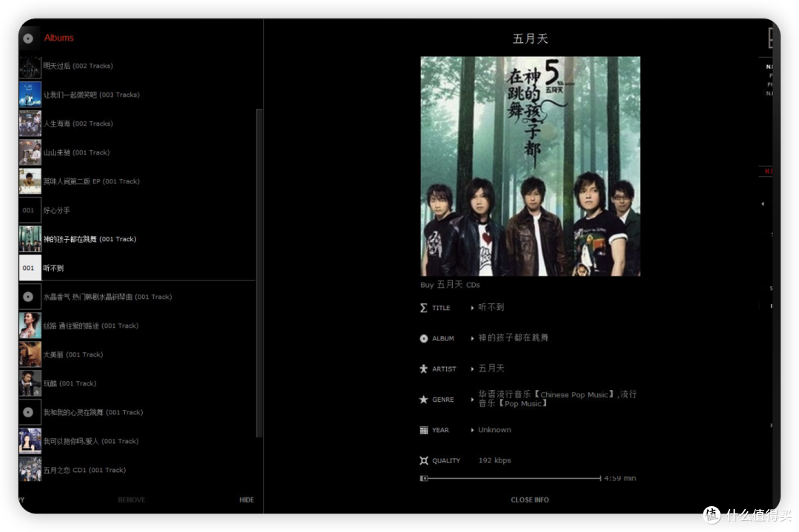Screen dimensions: 799x532
Task: Click the star icon beside GENRE
Action: click(x=423, y=400)
